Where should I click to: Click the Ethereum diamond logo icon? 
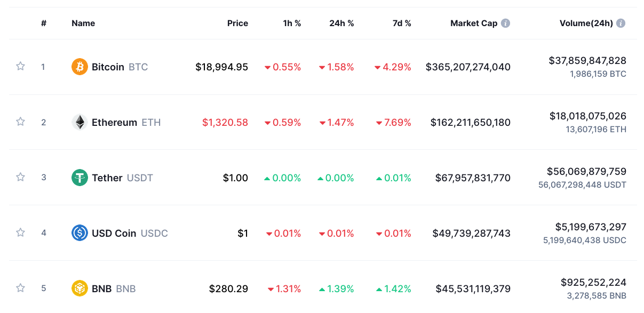tap(79, 122)
